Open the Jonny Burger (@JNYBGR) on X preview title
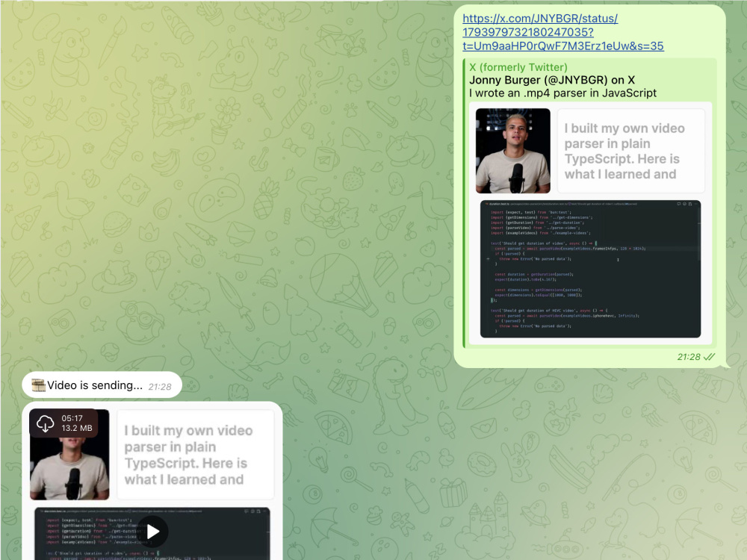747x560 pixels. coord(552,80)
